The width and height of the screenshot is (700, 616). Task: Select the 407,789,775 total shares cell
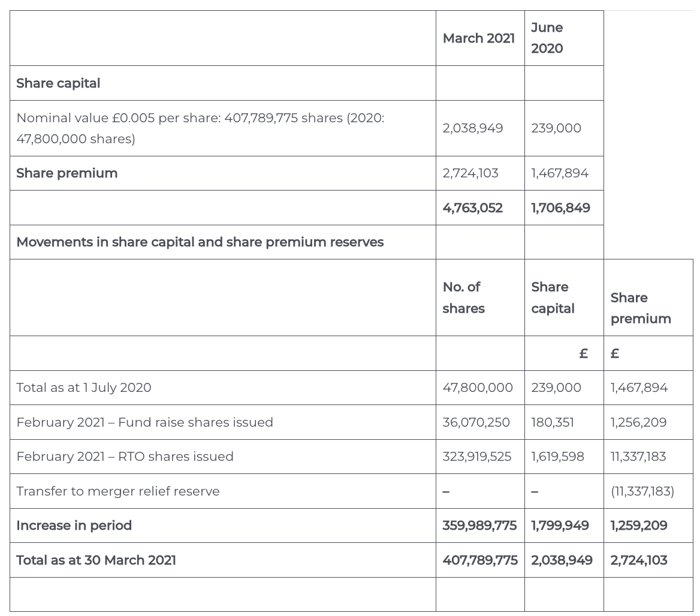point(479,560)
